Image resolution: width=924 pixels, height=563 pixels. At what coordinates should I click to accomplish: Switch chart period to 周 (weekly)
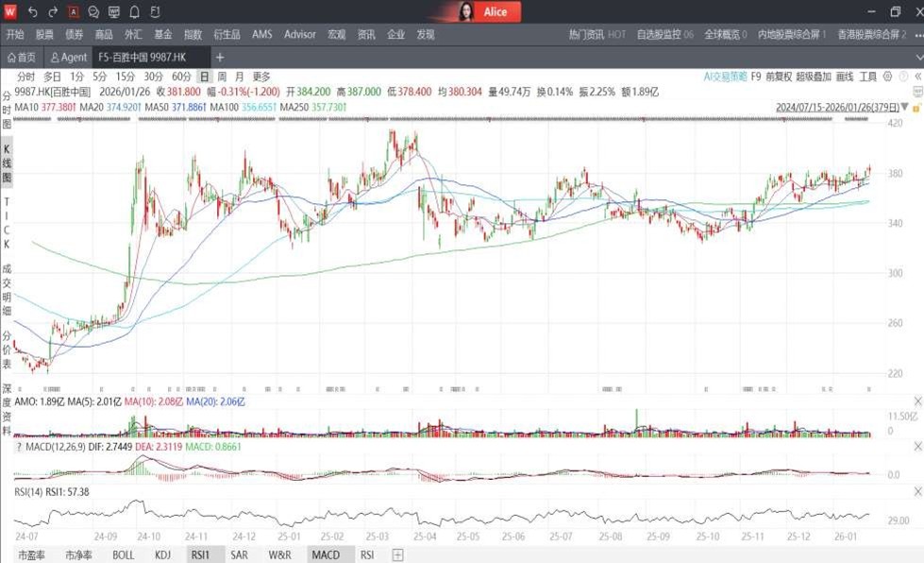click(222, 77)
